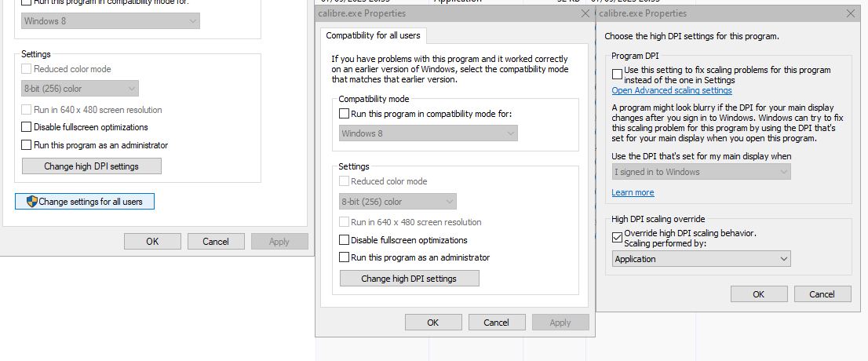The width and height of the screenshot is (868, 361).
Task: Expand the 'I signed in to Windows' dropdown
Action: (702, 172)
